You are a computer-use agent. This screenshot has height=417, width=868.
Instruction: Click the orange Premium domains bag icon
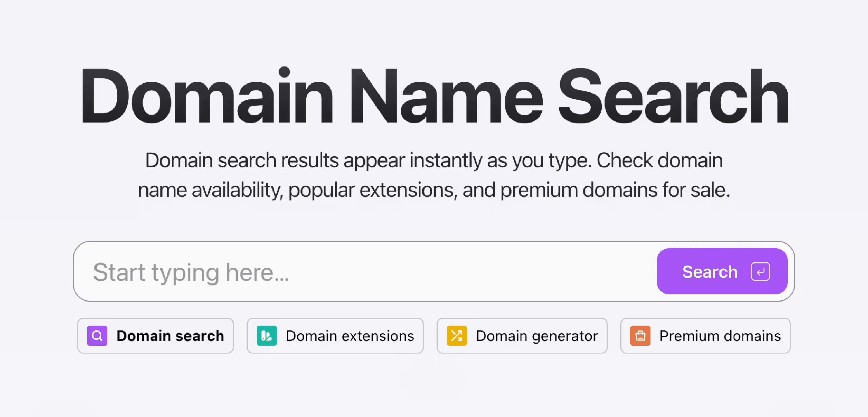[x=640, y=335]
